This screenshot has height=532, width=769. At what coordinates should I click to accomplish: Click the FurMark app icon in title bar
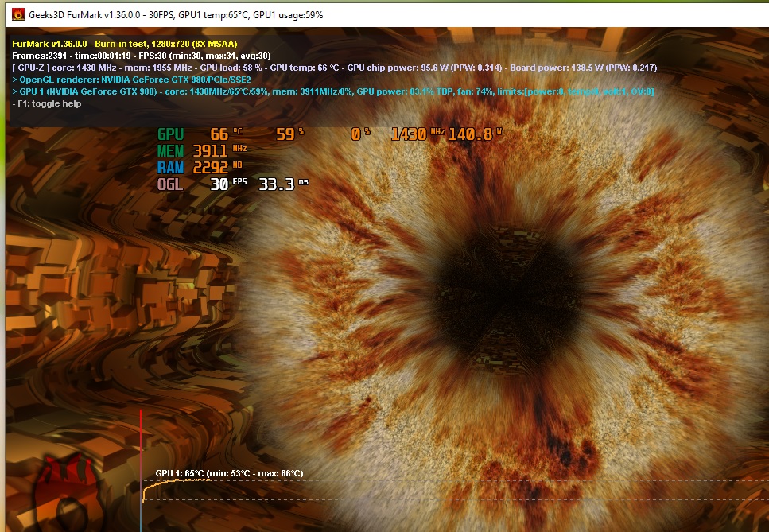point(18,14)
